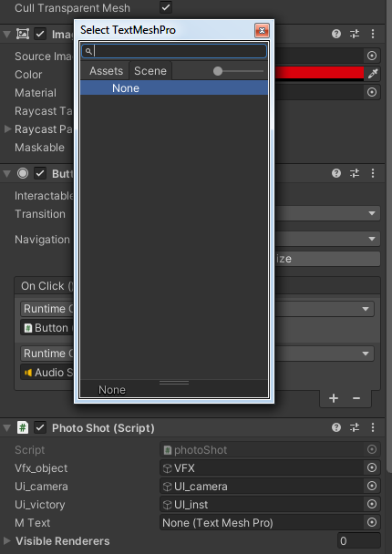The image size is (392, 554).
Task: Open object picker for Vfx_object field
Action: (x=372, y=467)
